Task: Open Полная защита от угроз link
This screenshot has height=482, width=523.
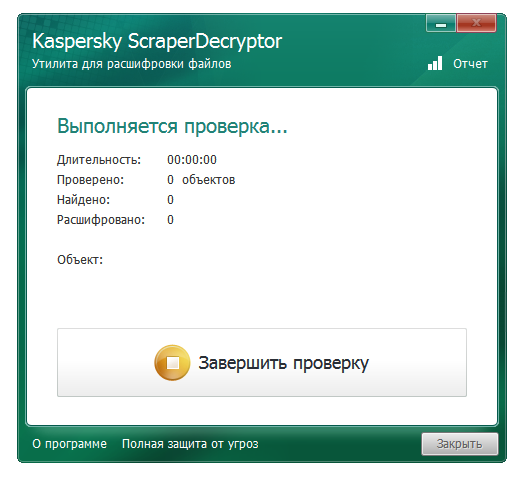Action: (190, 444)
